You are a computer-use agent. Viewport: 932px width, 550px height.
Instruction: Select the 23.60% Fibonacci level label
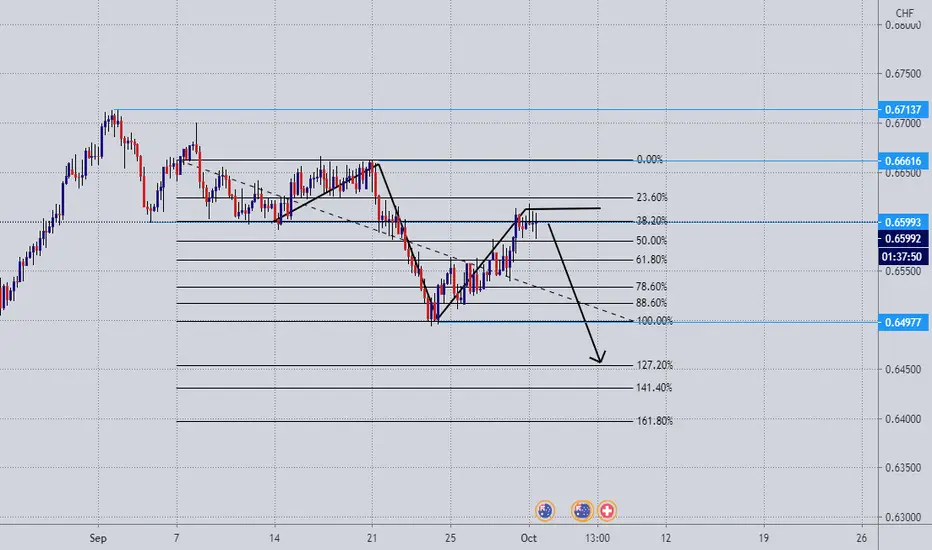coord(651,197)
